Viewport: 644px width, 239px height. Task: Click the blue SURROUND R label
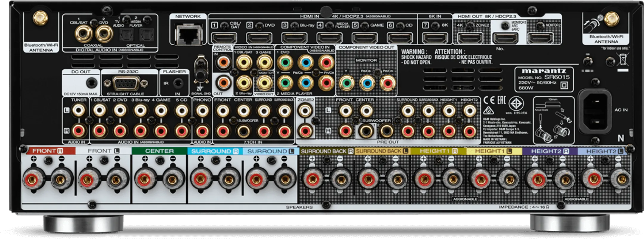point(215,151)
